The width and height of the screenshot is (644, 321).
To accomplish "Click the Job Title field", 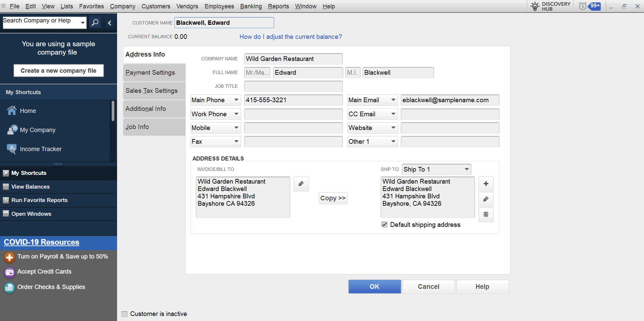I will (293, 86).
